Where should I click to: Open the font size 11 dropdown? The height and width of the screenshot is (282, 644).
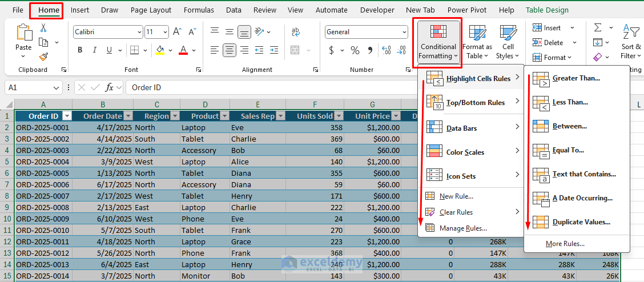click(165, 32)
